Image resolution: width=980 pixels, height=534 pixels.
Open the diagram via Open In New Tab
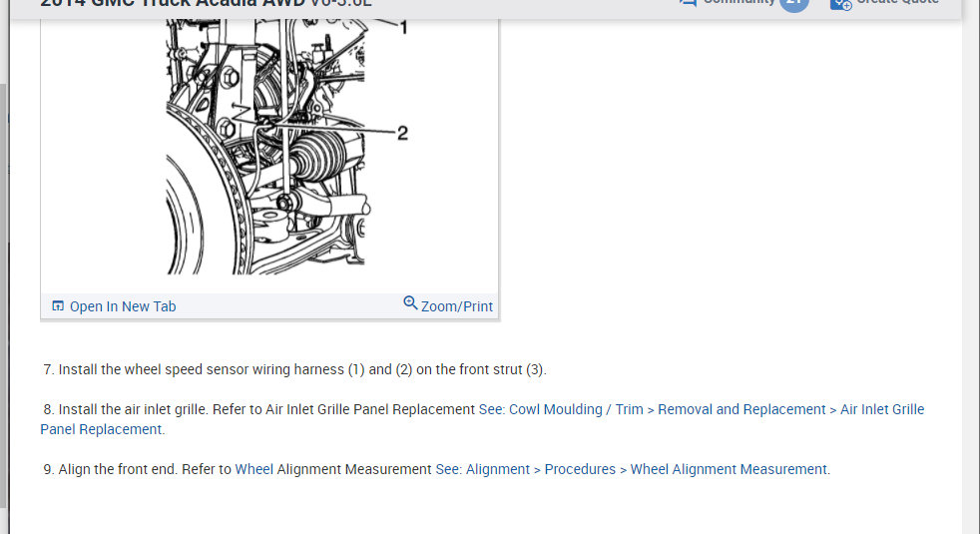[123, 306]
